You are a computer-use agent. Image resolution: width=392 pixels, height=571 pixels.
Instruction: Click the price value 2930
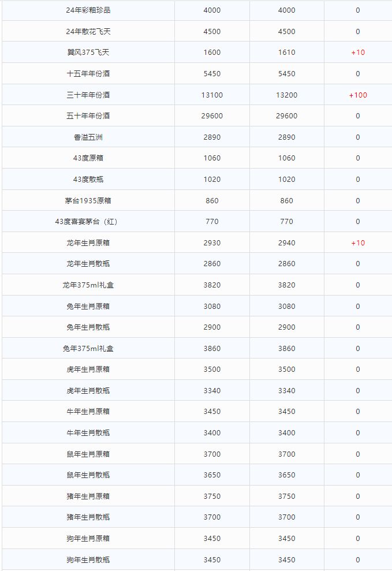click(x=212, y=243)
